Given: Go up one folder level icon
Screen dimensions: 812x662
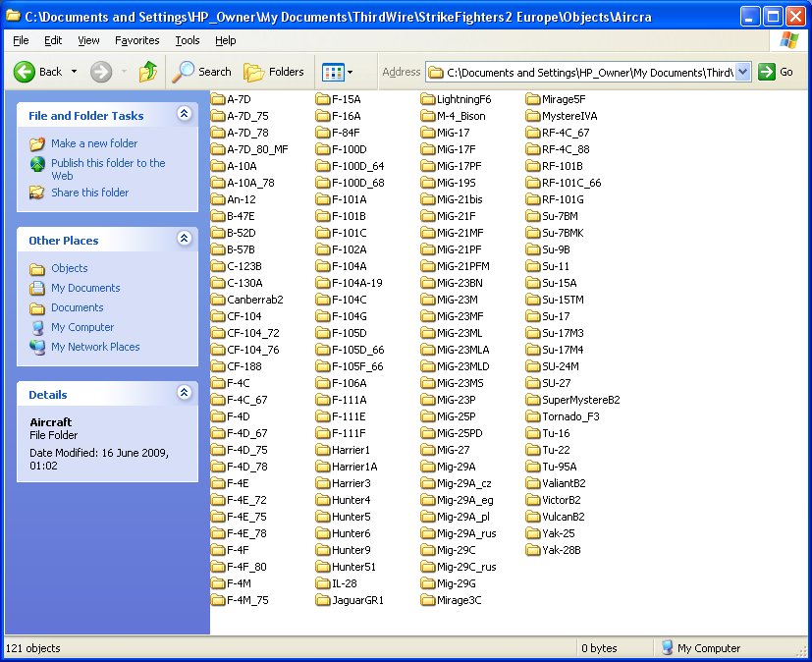Looking at the screenshot, I should point(147,72).
